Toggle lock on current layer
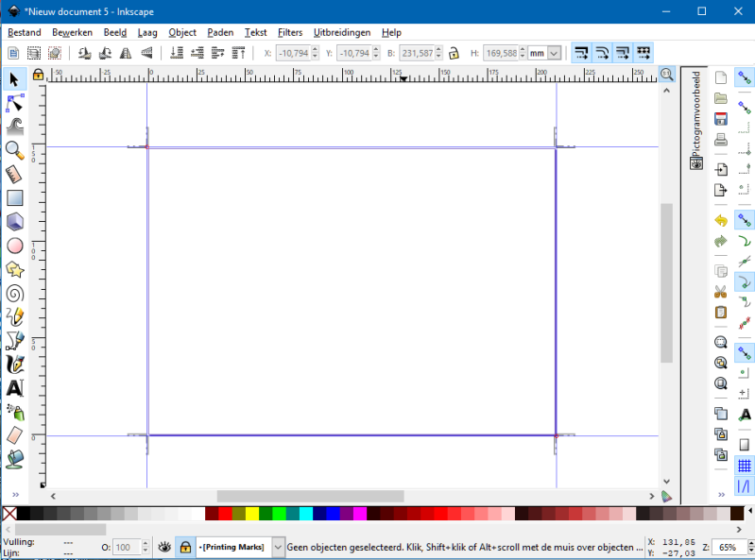Screen dimensions: 755x560 click(x=185, y=547)
